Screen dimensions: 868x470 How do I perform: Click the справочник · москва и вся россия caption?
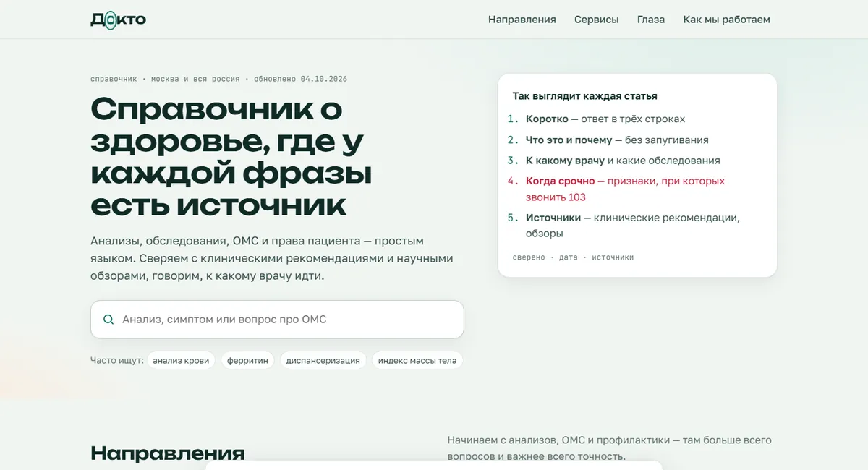coord(218,79)
